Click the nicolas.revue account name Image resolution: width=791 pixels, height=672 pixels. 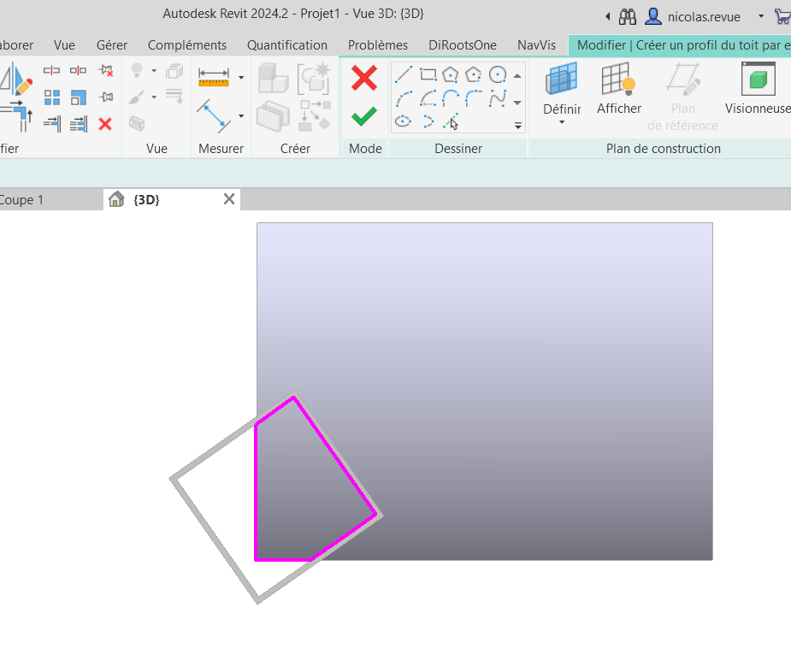[x=703, y=16]
